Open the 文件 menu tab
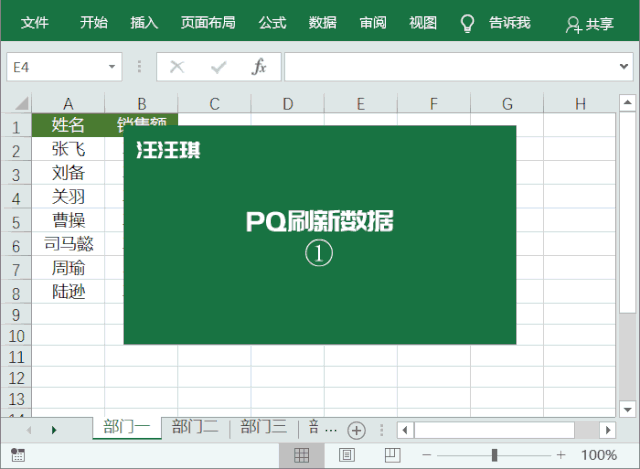 tap(35, 22)
